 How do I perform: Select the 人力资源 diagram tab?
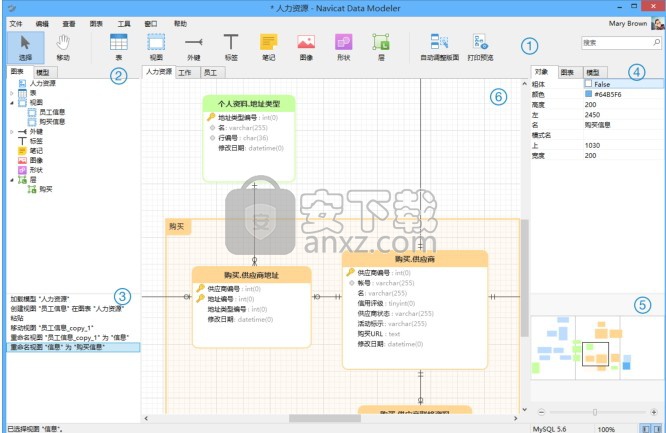159,72
